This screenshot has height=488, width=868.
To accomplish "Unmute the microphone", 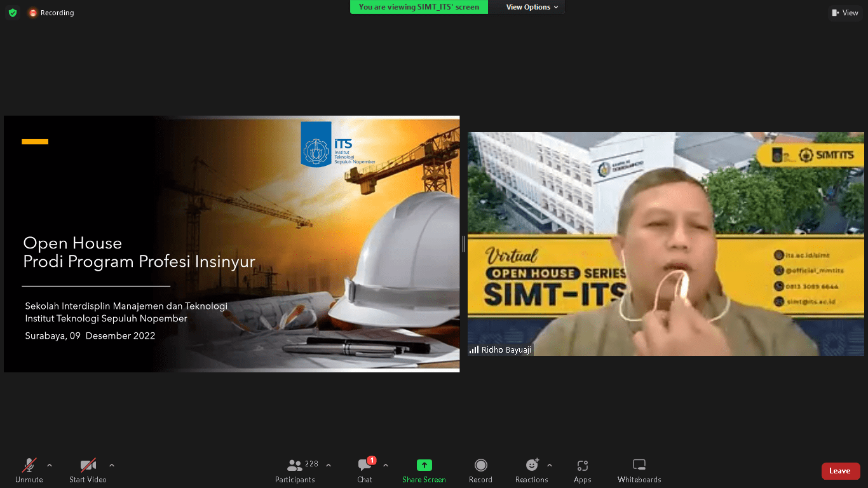I will coord(29,470).
